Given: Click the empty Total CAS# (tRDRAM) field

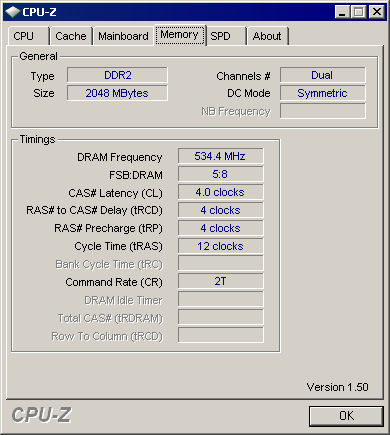Looking at the screenshot, I should (x=220, y=317).
